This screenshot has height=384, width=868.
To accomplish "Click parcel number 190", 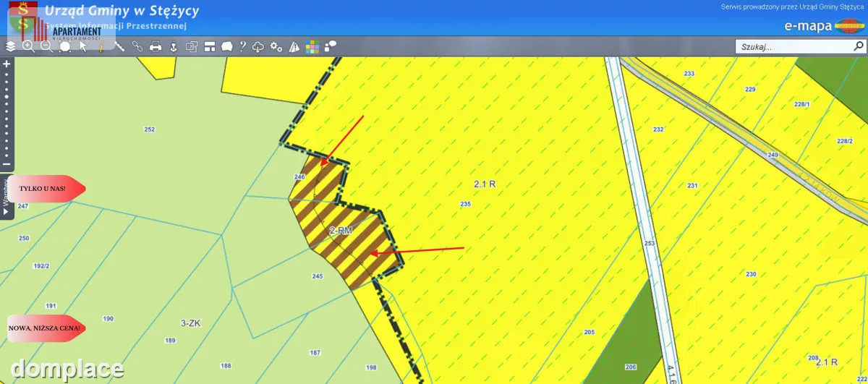I will click(x=108, y=318).
